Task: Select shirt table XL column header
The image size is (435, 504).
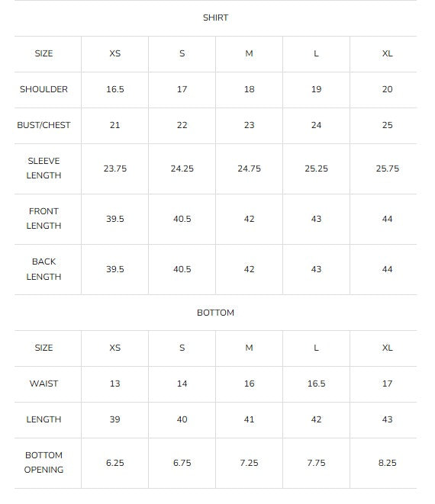Action: tap(388, 53)
